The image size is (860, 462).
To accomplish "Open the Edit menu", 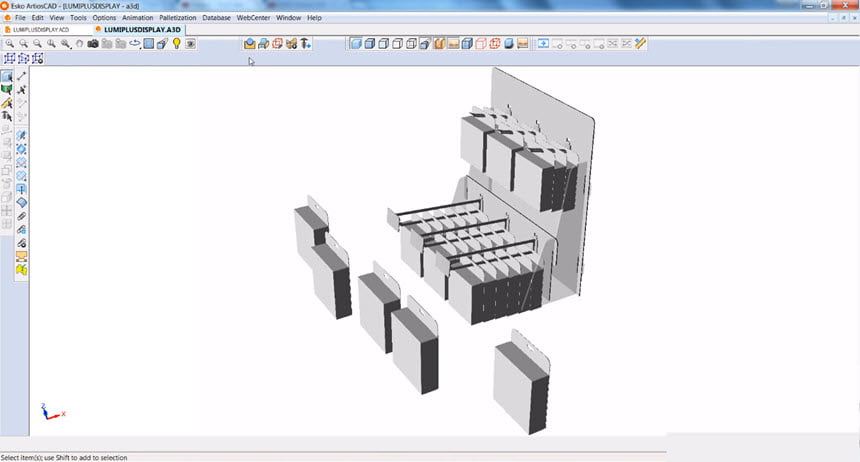I will (x=37, y=18).
